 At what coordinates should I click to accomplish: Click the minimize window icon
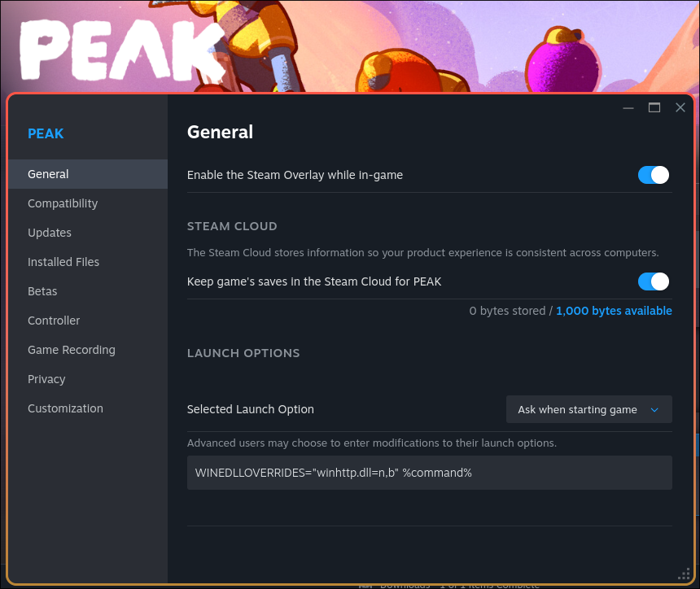628,107
